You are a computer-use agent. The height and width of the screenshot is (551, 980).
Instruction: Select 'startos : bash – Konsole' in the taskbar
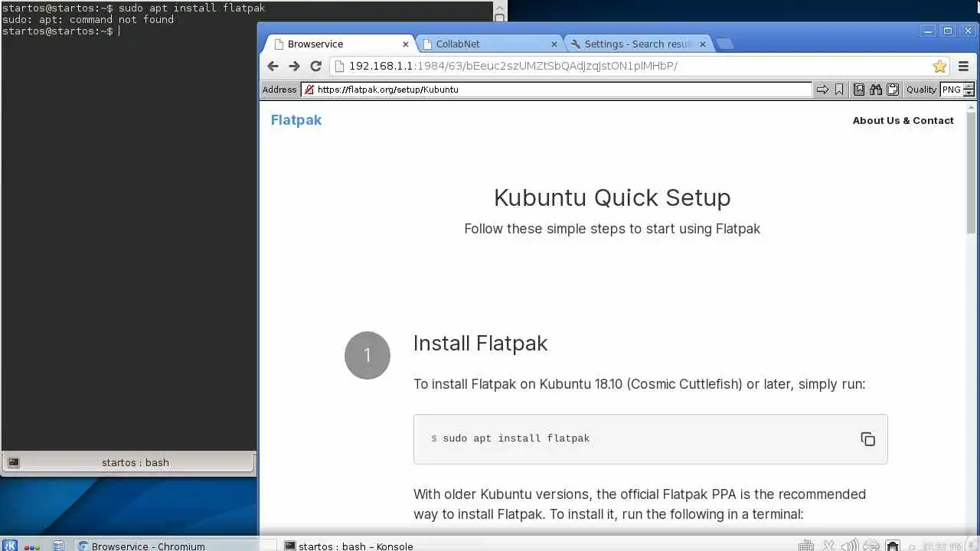[x=348, y=546]
